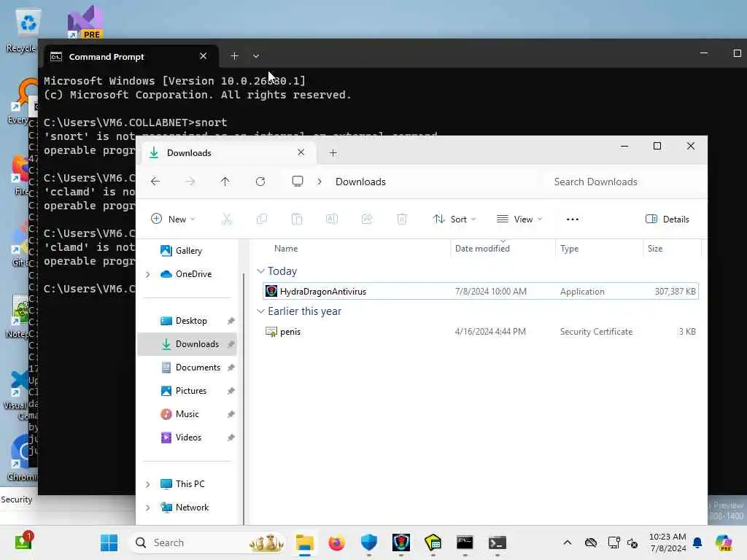Add a new tab in Command Prompt window
Viewport: 747px width, 560px height.
pyautogui.click(x=234, y=56)
